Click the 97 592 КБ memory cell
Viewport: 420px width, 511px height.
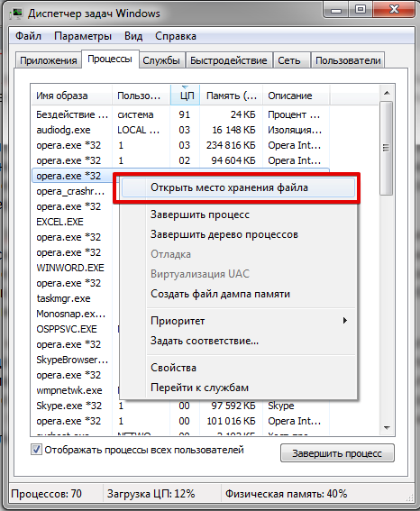233,406
